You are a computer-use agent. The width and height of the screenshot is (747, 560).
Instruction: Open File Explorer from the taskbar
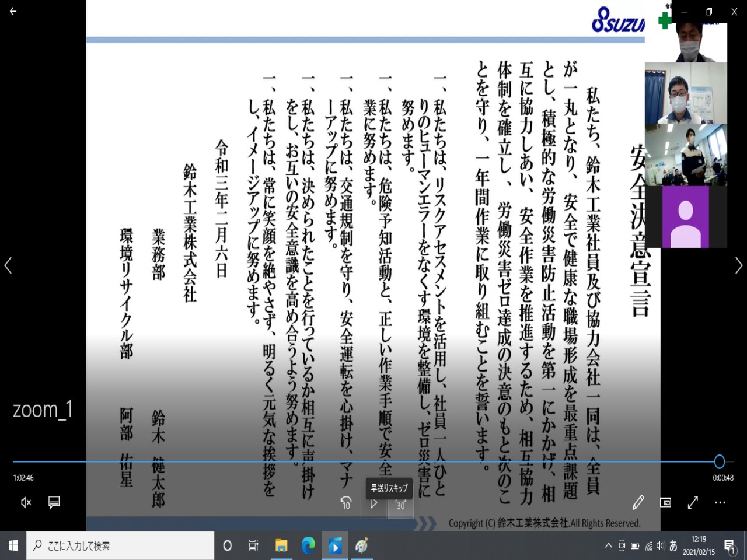pos(281,545)
